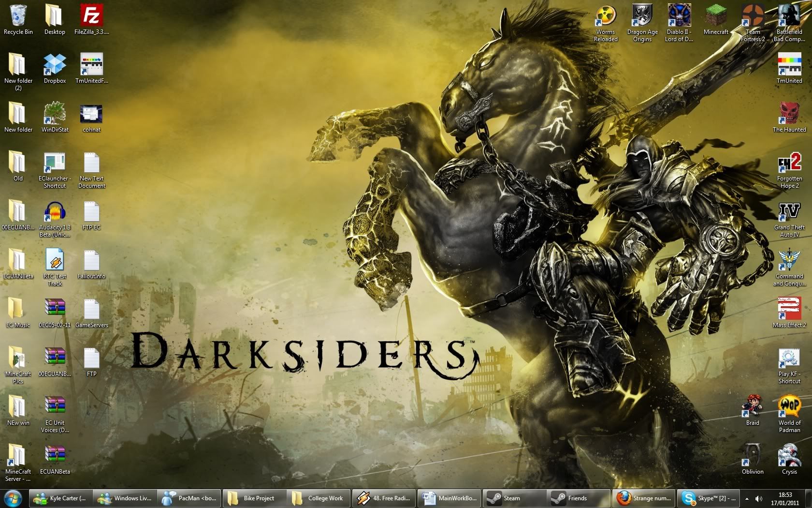This screenshot has height=508, width=812.
Task: Select the Desktop folder icon
Action: [55, 19]
